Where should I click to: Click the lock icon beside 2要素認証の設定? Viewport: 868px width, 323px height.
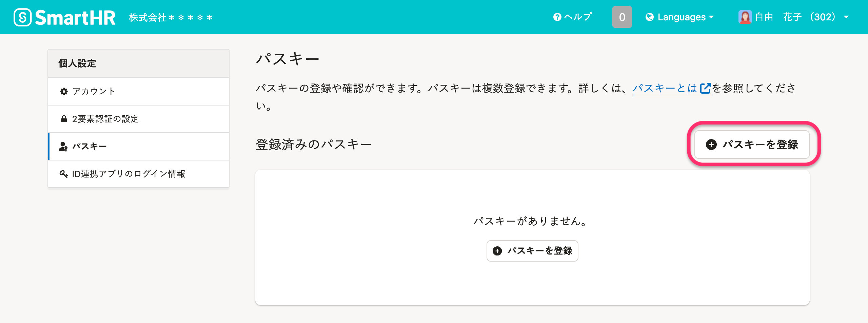[64, 119]
